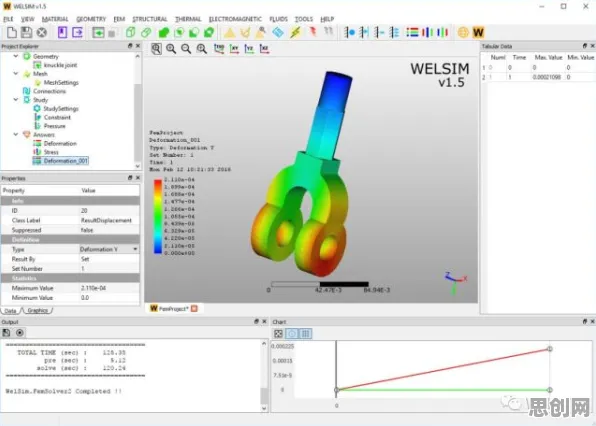Open the Type Deformation Y dropdown

point(135,249)
